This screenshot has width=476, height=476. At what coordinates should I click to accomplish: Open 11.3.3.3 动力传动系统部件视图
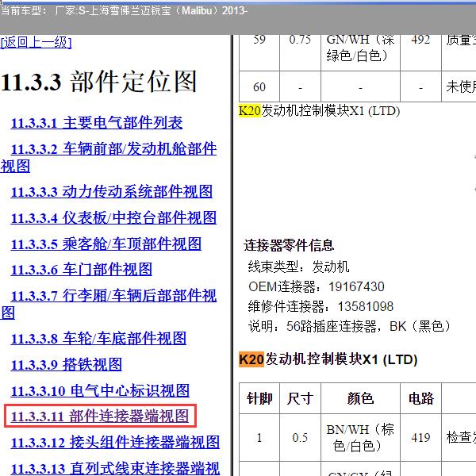pyautogui.click(x=111, y=192)
